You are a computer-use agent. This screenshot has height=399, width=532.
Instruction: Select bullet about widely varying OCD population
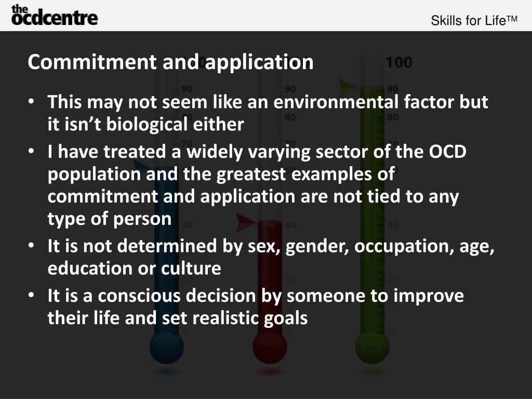[257, 185]
